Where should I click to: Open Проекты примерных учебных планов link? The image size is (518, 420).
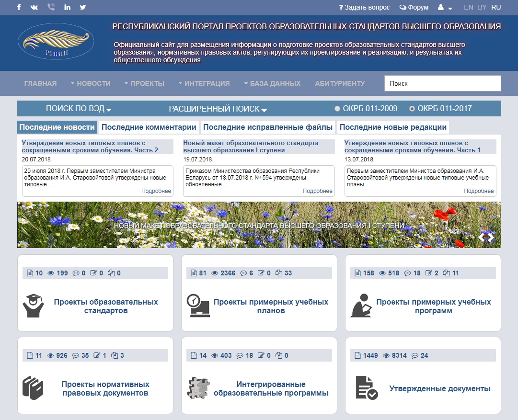pyautogui.click(x=271, y=306)
